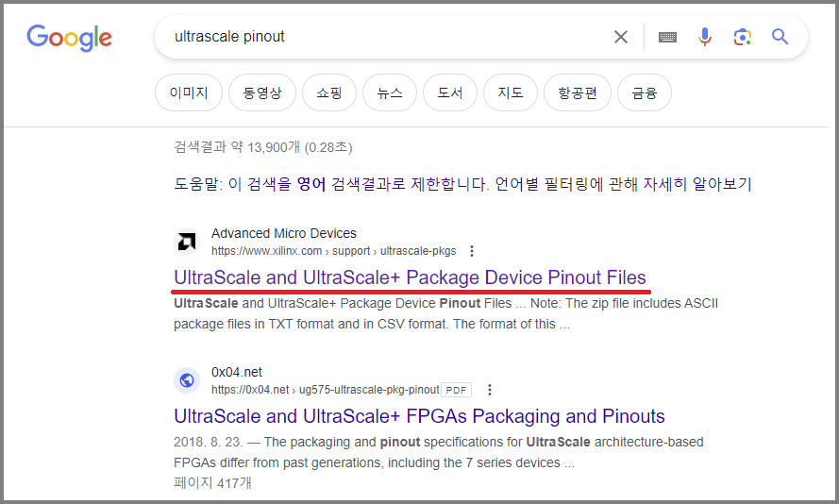The height and width of the screenshot is (504, 839).
Task: Click the globe favicon next to 0x04.net
Action: coord(187,380)
